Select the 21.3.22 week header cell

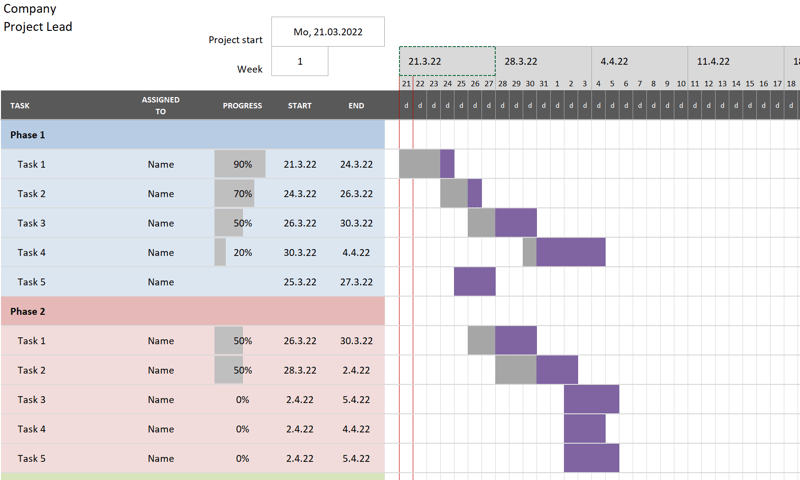(x=447, y=61)
